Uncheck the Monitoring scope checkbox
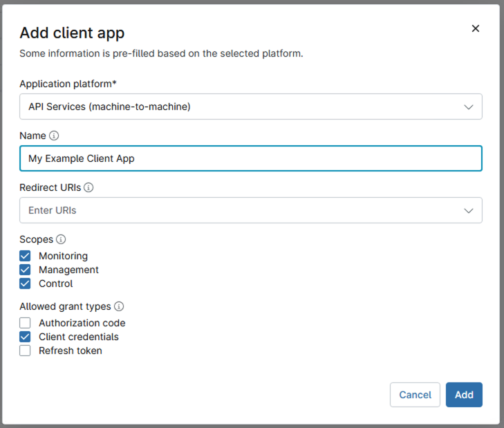This screenshot has height=428, width=504. coord(25,256)
